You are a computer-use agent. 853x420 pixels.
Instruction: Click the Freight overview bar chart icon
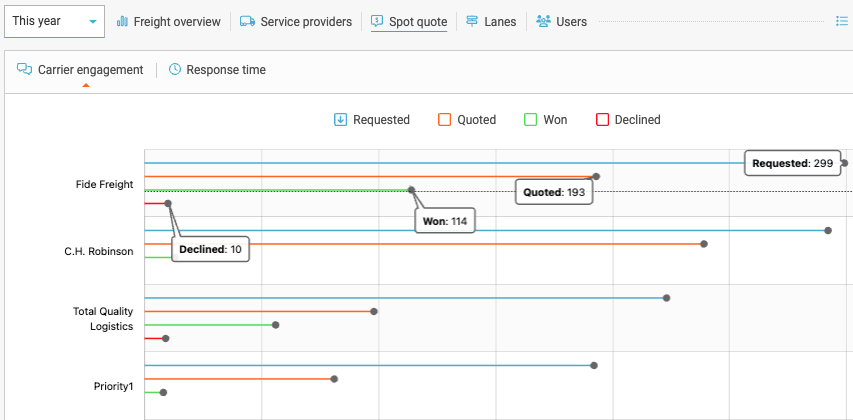[x=123, y=21]
